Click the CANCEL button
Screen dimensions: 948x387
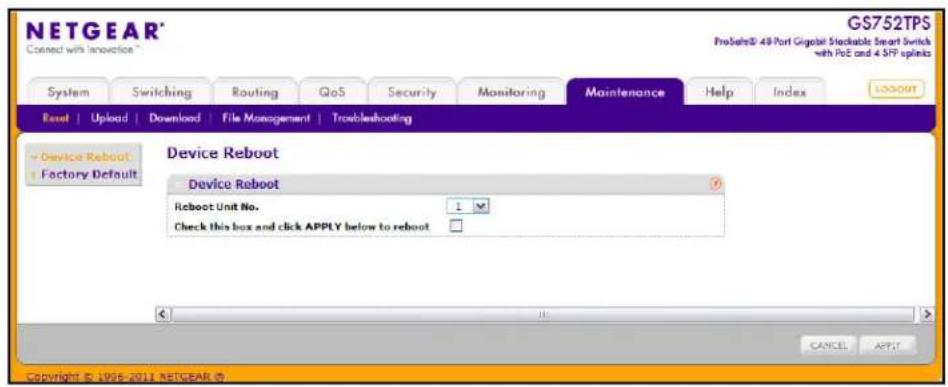pos(827,345)
